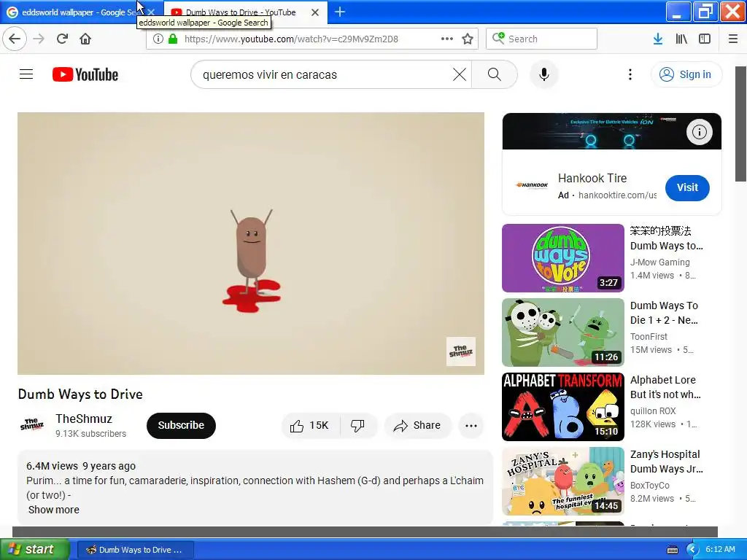Go back with the browser back arrow
The image size is (747, 560).
(15, 39)
